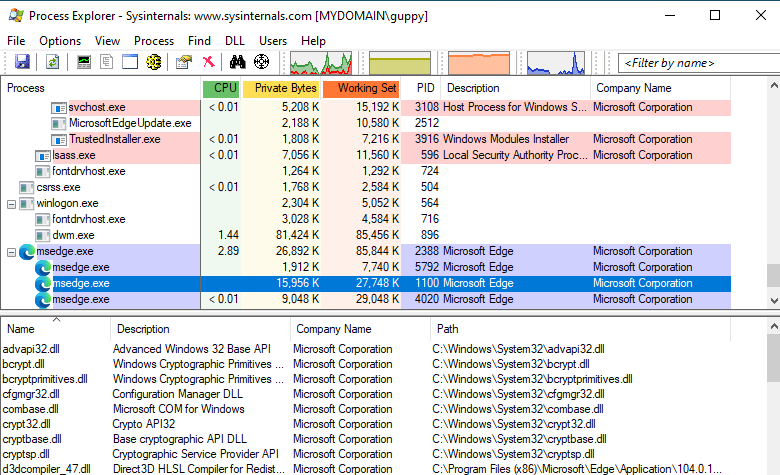Click process list scrollbar down arrow
The width and height of the screenshot is (780, 475).
tap(774, 300)
